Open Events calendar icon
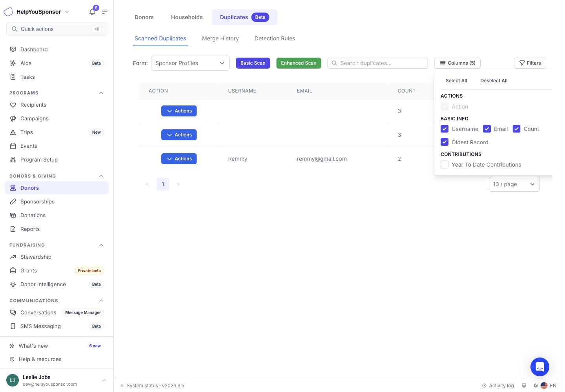565x392 pixels. click(13, 146)
